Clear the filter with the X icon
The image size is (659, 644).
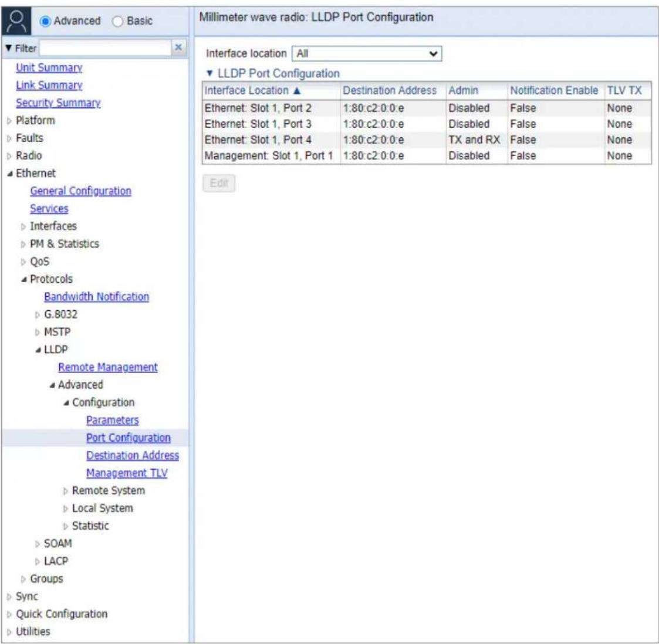[x=178, y=48]
